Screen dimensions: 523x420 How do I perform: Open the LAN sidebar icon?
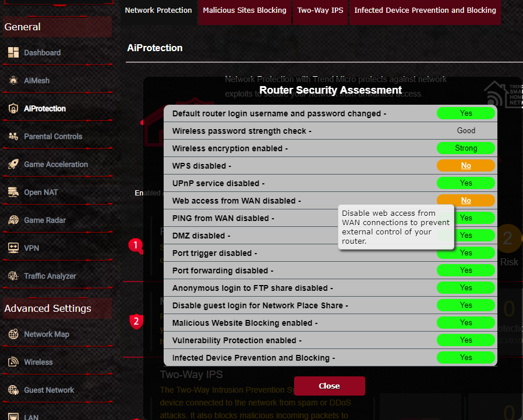13,417
